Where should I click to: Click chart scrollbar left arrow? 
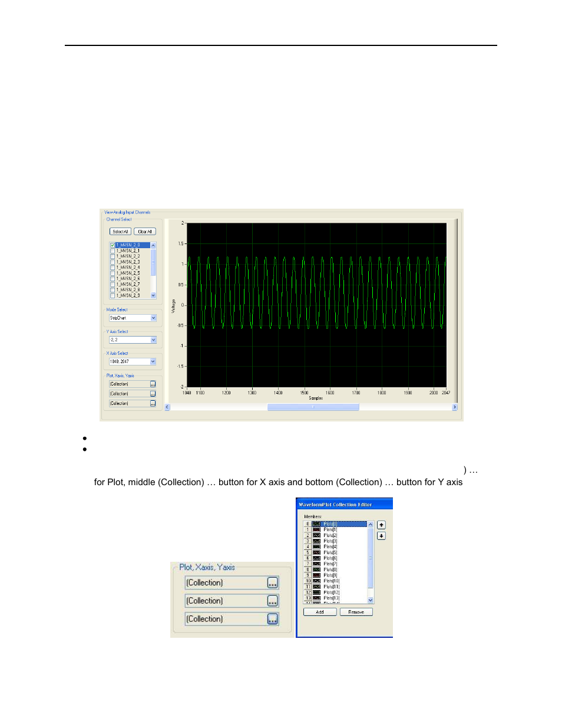pos(167,407)
